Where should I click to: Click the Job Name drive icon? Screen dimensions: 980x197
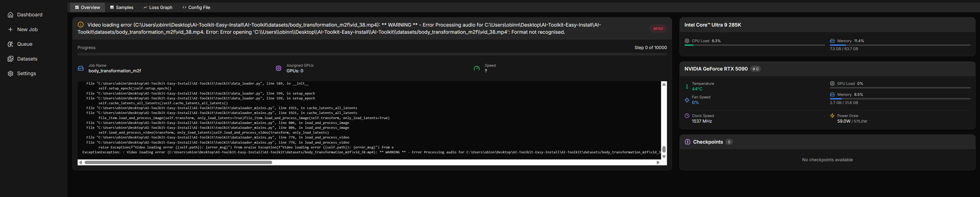click(81, 68)
